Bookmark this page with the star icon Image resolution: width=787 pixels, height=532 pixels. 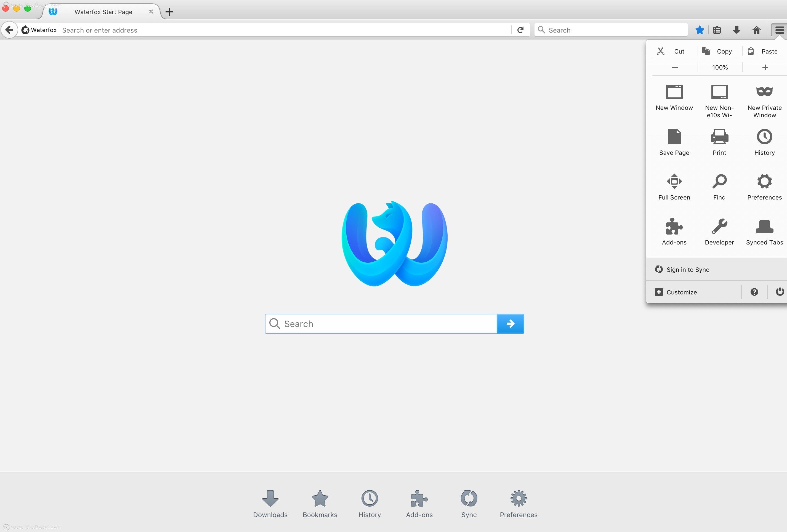(x=699, y=30)
